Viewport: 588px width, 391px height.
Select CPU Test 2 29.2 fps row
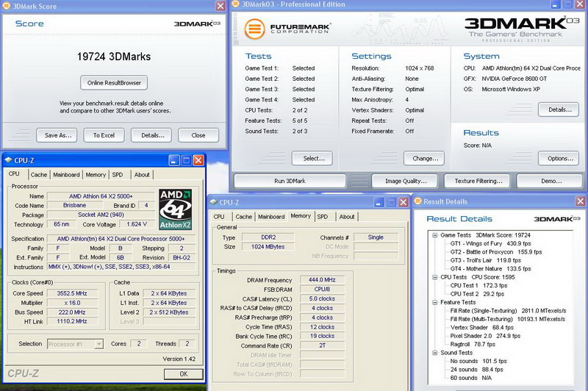[477, 294]
